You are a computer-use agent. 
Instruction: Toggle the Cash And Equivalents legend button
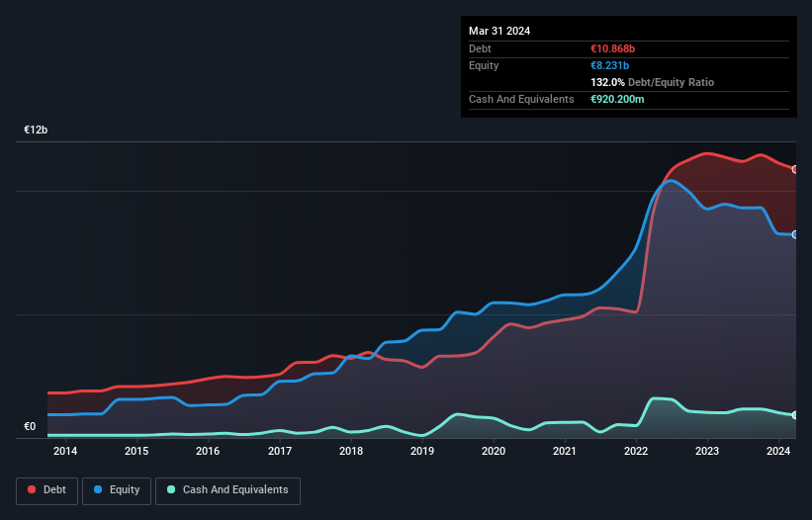[227, 490]
